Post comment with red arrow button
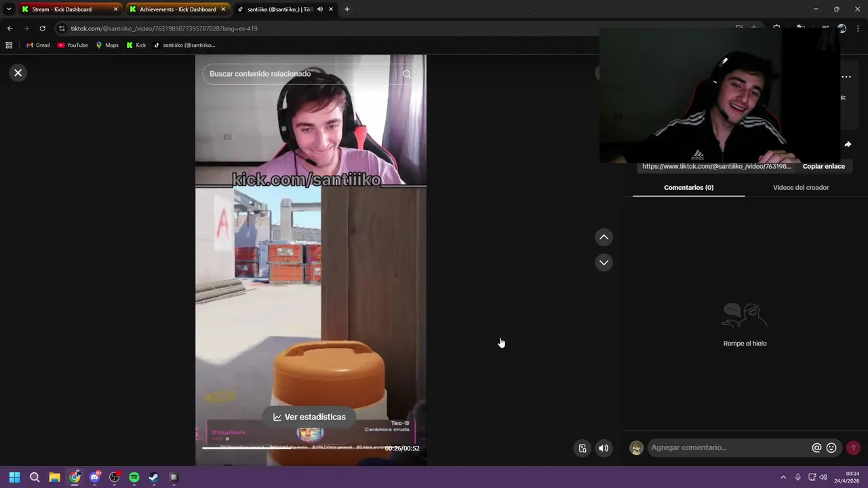Screen dimensions: 868x488 (x=853, y=448)
